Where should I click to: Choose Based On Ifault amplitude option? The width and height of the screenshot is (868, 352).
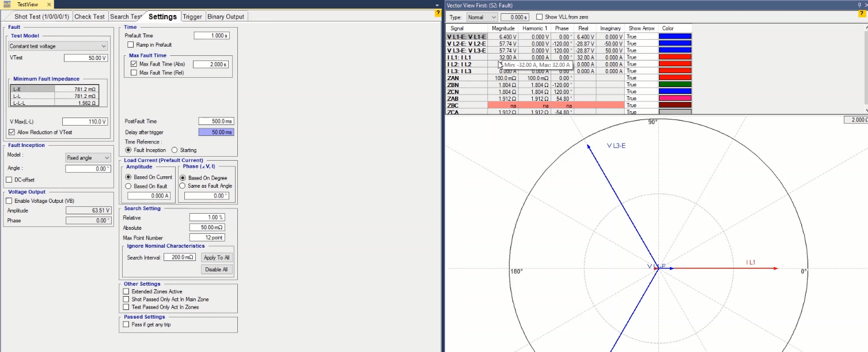click(x=128, y=186)
